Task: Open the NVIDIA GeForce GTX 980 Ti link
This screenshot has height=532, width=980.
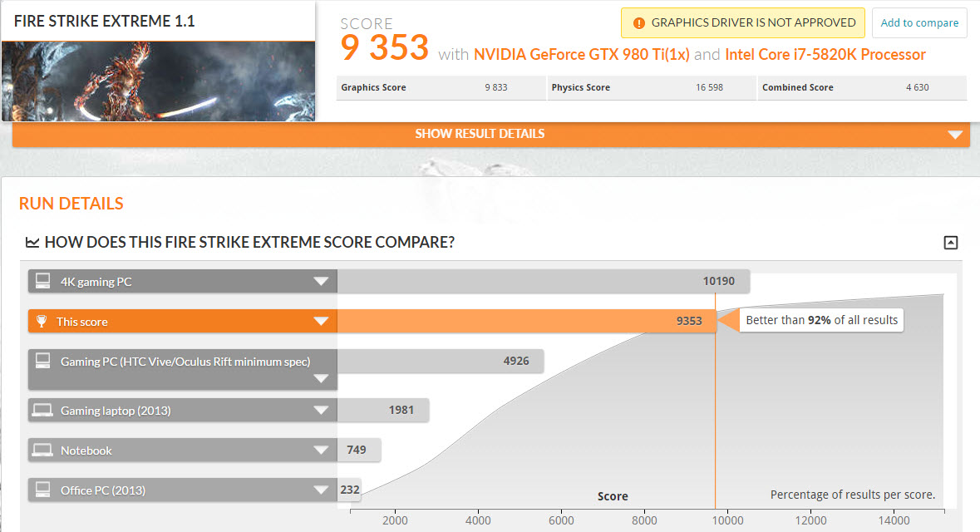Action: point(581,55)
